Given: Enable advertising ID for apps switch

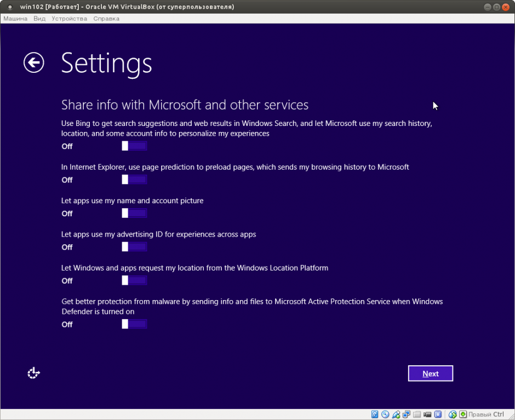Looking at the screenshot, I should (x=134, y=247).
